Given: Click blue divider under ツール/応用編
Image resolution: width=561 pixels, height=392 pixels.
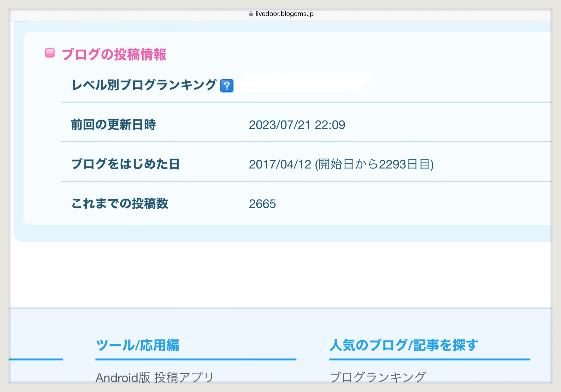Looking at the screenshot, I should click(x=196, y=360).
